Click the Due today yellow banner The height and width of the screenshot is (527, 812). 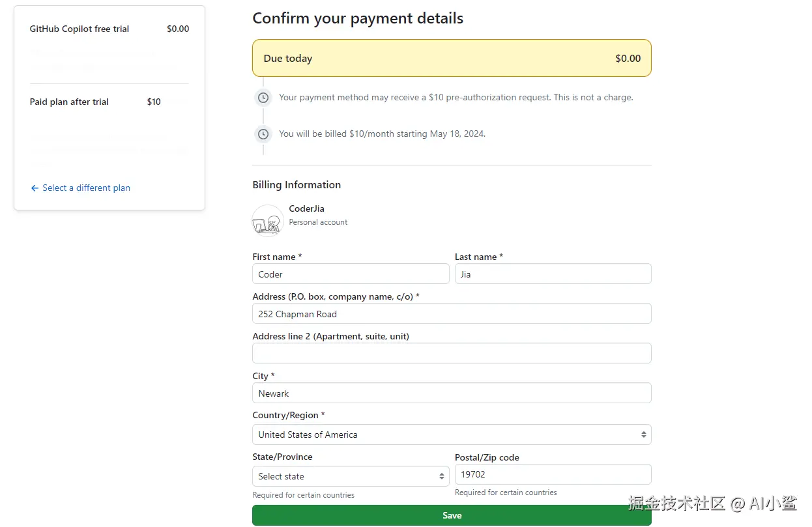click(452, 59)
